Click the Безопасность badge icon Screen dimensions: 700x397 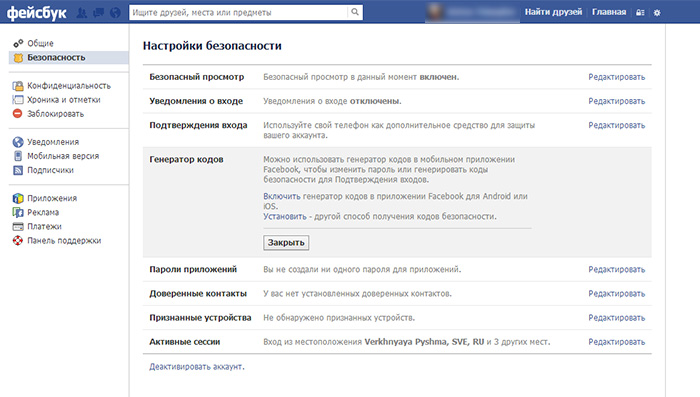18,58
